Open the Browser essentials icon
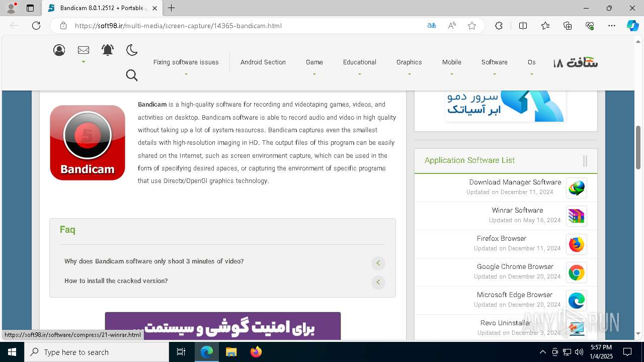644x362 pixels. click(x=590, y=26)
